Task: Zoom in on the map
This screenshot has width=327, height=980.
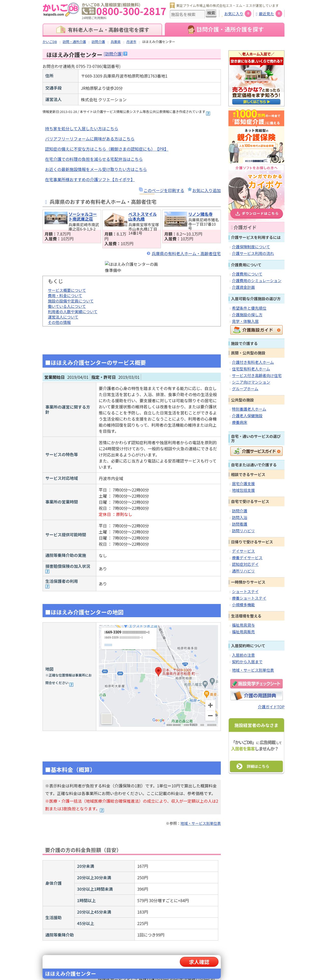Action: (x=210, y=705)
